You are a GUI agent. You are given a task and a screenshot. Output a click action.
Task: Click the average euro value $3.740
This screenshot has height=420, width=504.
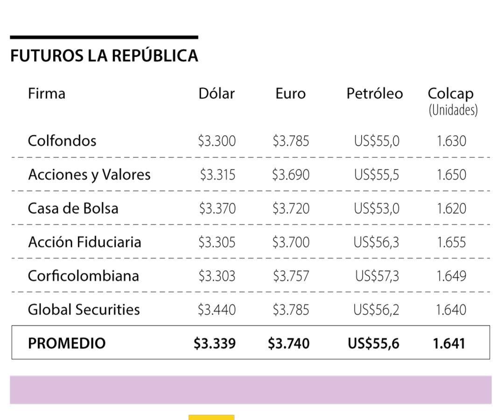click(x=288, y=343)
